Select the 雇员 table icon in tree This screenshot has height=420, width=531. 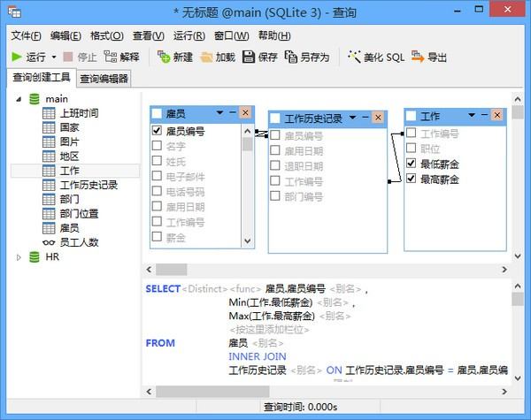click(49, 228)
